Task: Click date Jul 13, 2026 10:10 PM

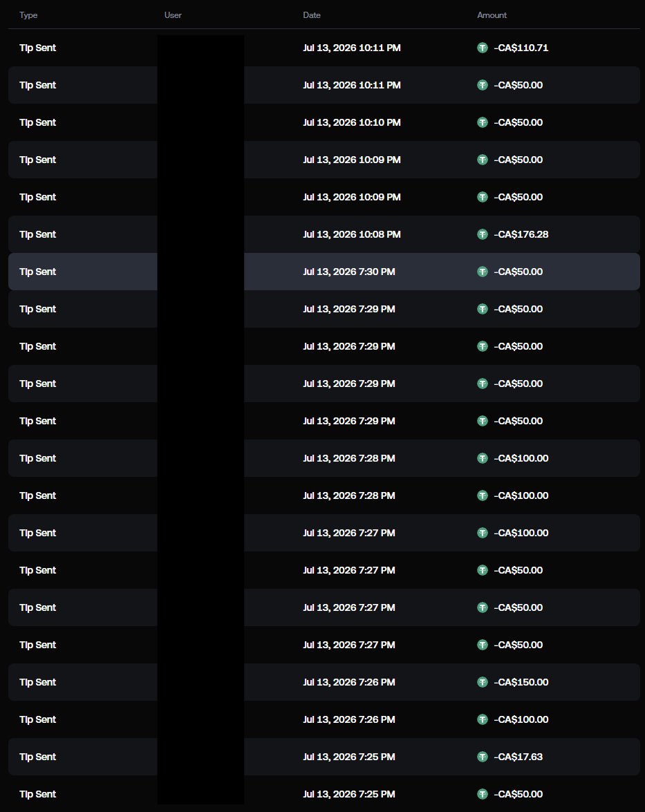Action: [352, 122]
